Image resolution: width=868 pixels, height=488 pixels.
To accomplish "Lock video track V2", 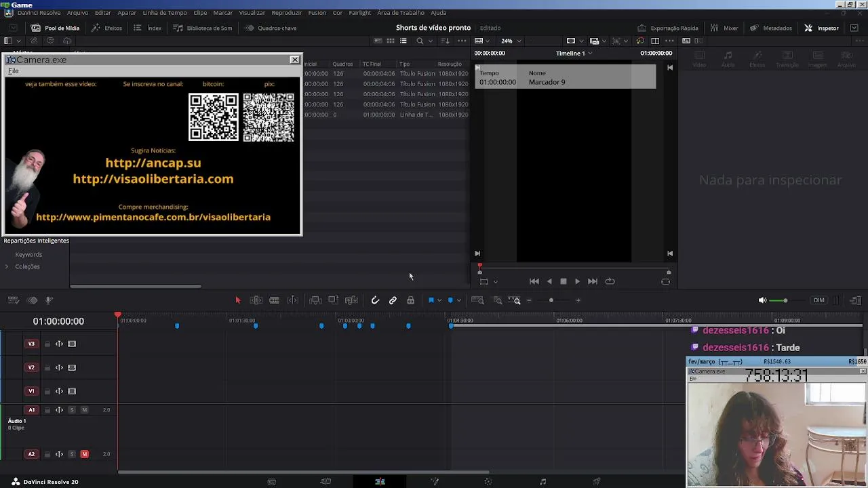I will click(47, 367).
